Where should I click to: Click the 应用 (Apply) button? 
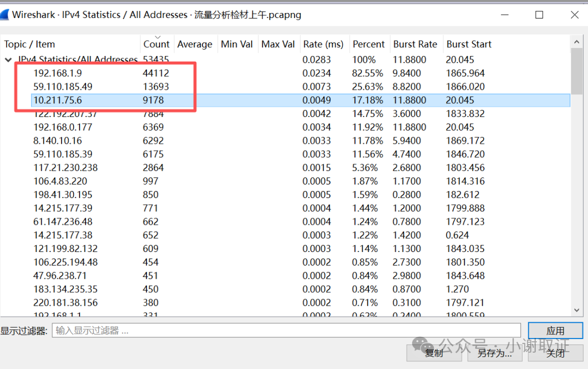tap(555, 330)
